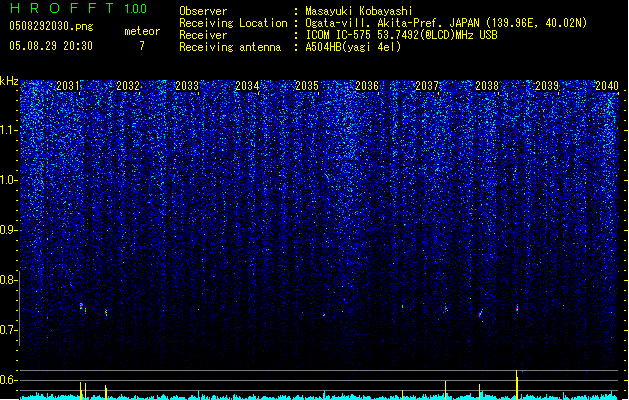This screenshot has height=400, width=629.
Task: Click the 2039 time marker
Action: [x=547, y=86]
